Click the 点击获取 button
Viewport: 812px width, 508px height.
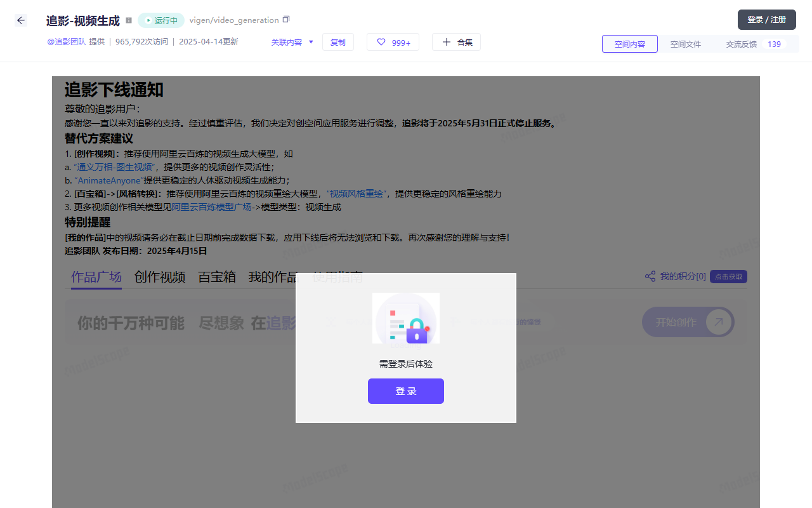pyautogui.click(x=728, y=276)
